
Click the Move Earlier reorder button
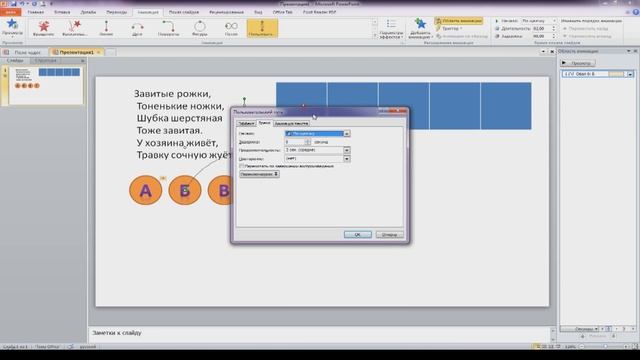(585, 29)
